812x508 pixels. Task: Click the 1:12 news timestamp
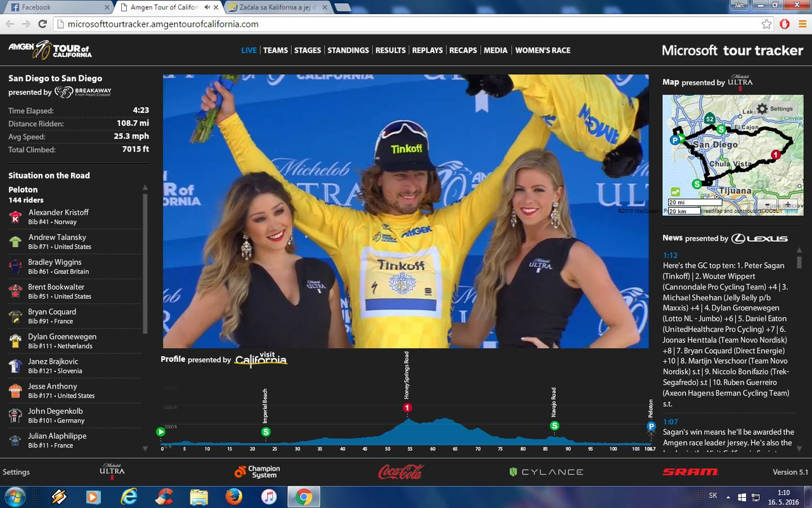tap(671, 255)
